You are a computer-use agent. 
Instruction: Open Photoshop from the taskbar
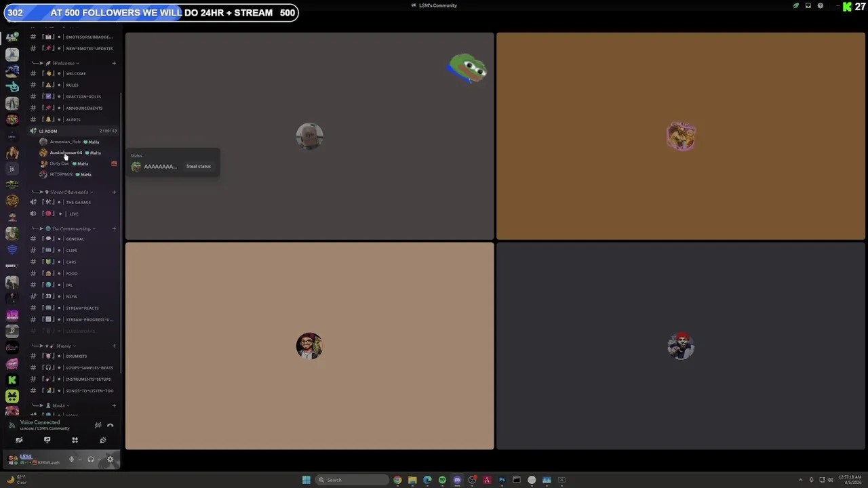click(502, 480)
